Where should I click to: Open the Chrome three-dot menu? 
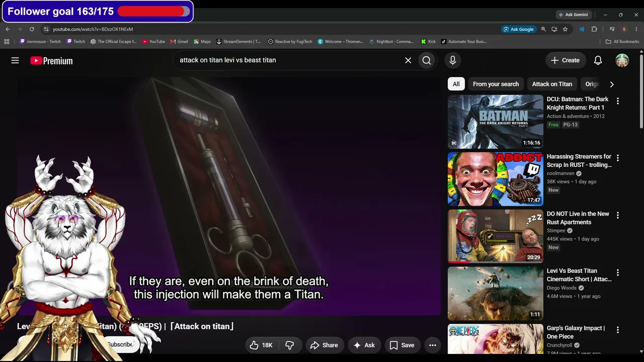[636, 29]
